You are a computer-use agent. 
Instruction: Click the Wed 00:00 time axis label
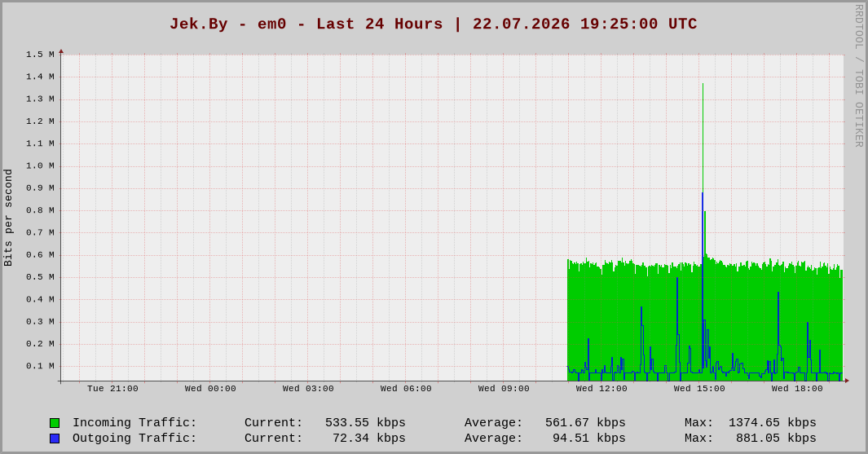click(x=210, y=389)
